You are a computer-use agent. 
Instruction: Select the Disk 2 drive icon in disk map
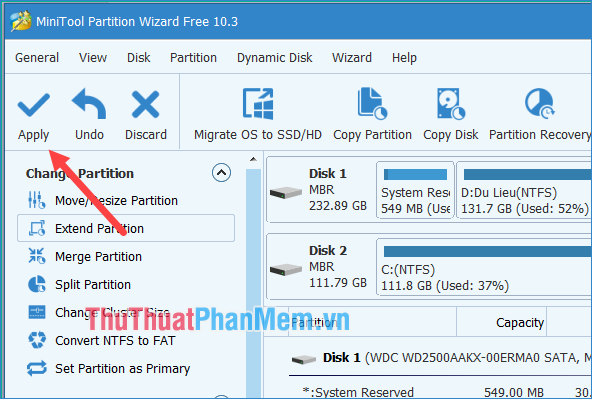click(x=286, y=270)
